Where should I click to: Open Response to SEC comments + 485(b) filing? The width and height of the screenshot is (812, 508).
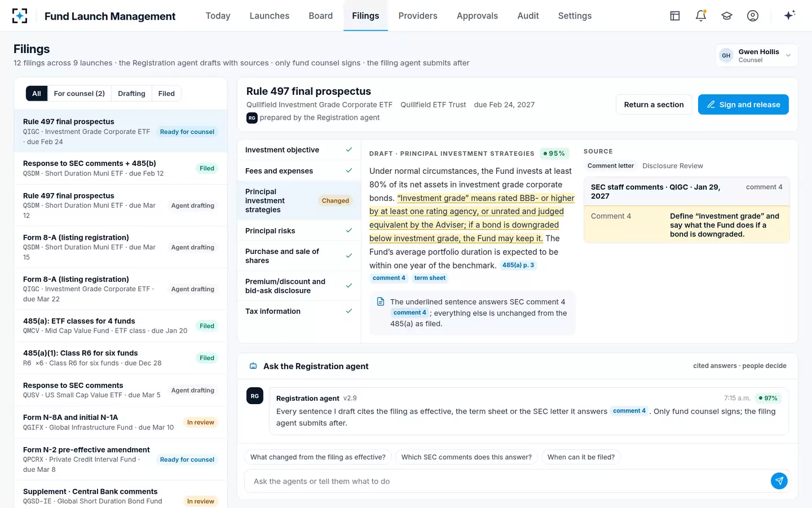(x=120, y=168)
